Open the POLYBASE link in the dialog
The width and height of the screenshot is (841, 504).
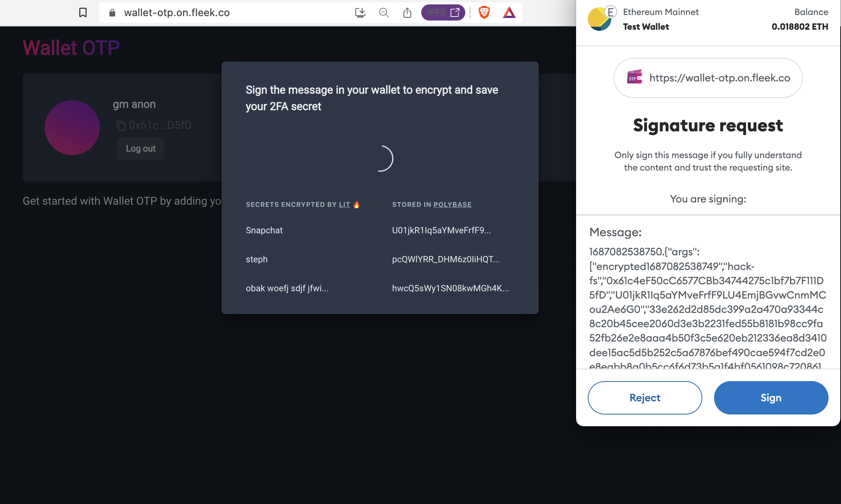coord(452,205)
